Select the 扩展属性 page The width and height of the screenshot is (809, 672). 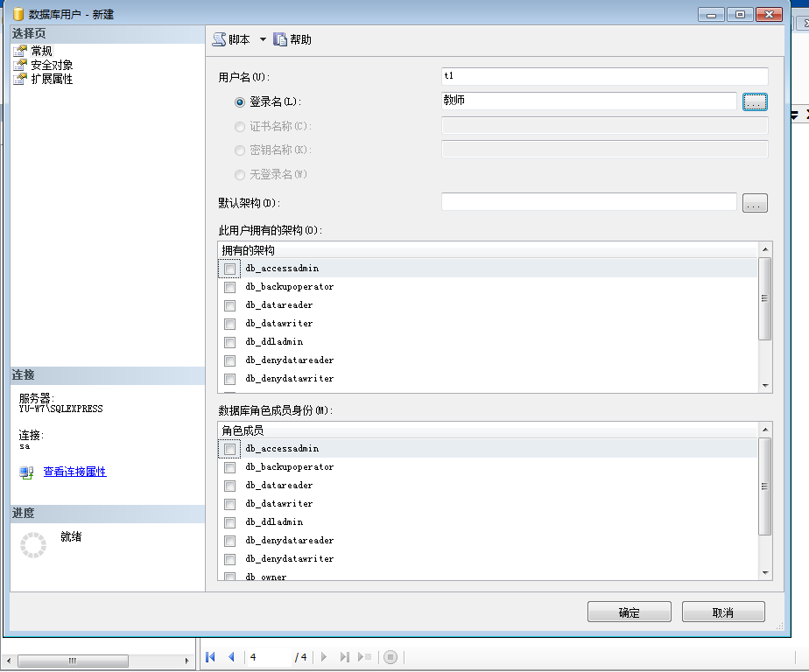pos(52,79)
